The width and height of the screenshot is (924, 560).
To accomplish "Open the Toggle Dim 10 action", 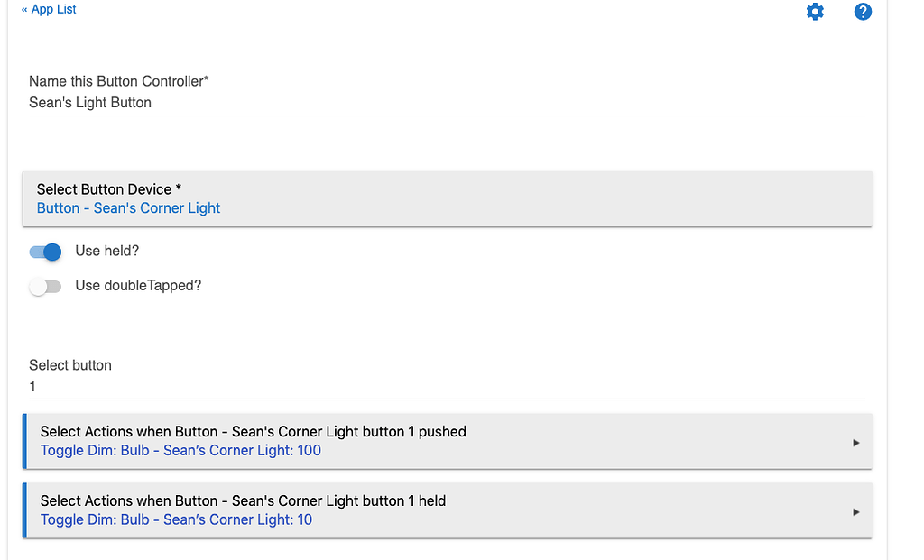I will (176, 519).
